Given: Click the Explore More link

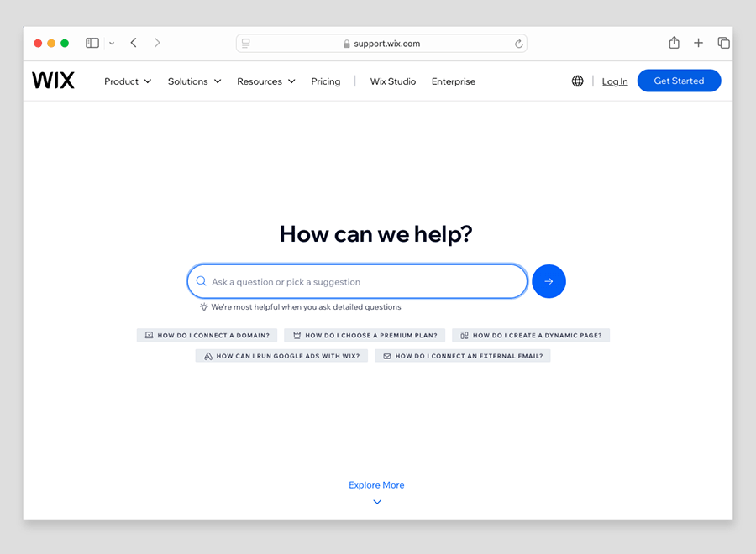Looking at the screenshot, I should tap(376, 485).
